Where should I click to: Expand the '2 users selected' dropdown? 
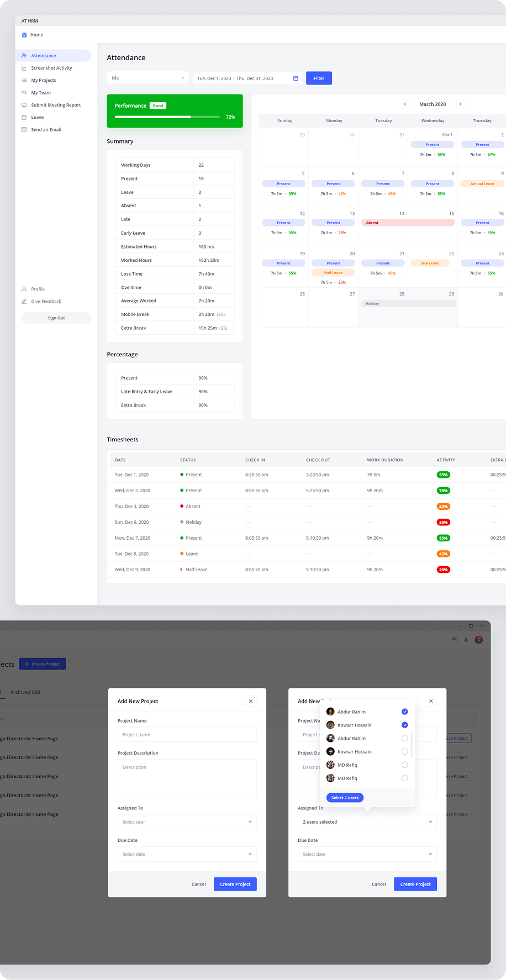pyautogui.click(x=367, y=822)
